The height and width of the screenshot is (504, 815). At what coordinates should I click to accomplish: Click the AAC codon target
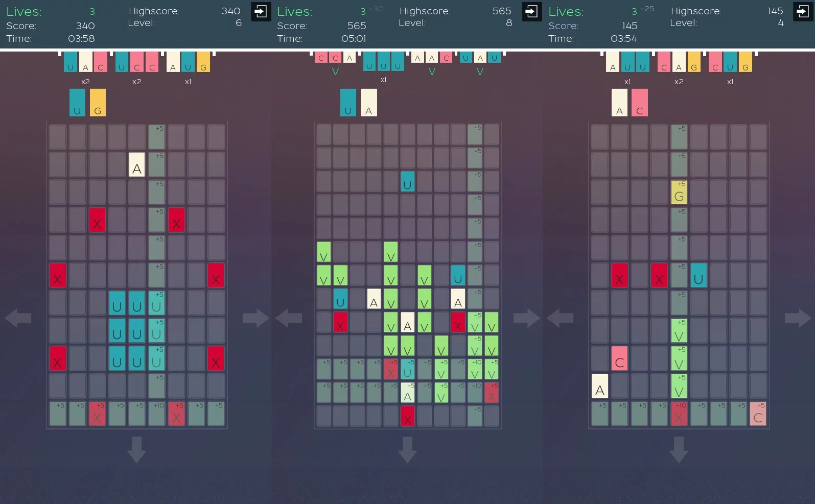click(x=432, y=57)
